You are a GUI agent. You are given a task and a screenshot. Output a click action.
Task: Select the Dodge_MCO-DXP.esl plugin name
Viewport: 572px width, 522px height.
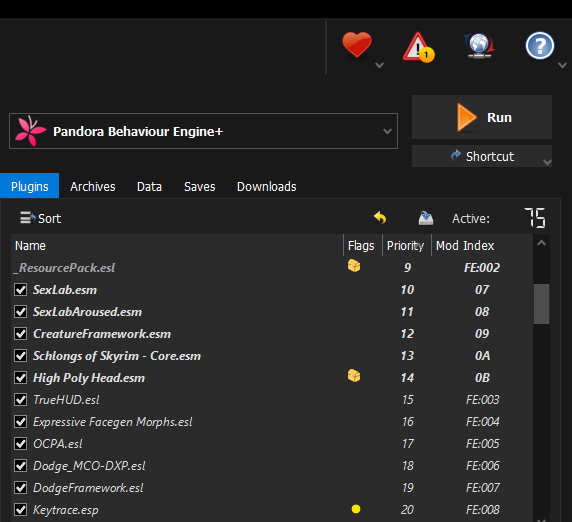(89, 465)
